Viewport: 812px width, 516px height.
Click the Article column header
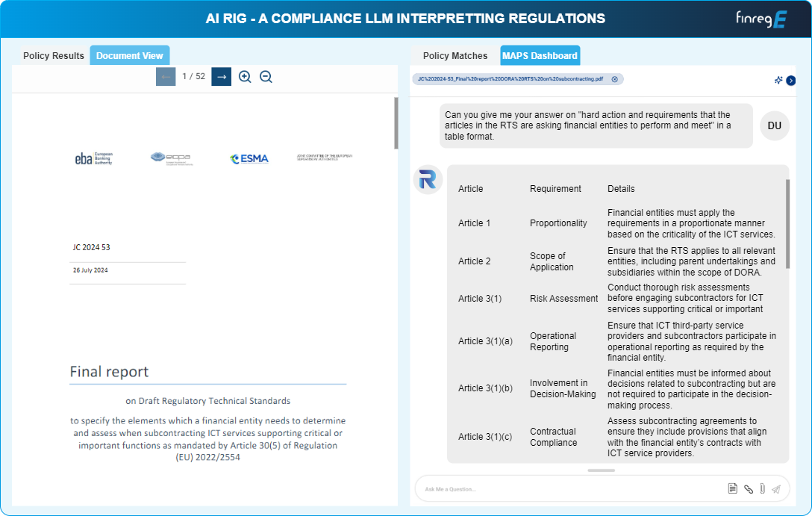[470, 189]
